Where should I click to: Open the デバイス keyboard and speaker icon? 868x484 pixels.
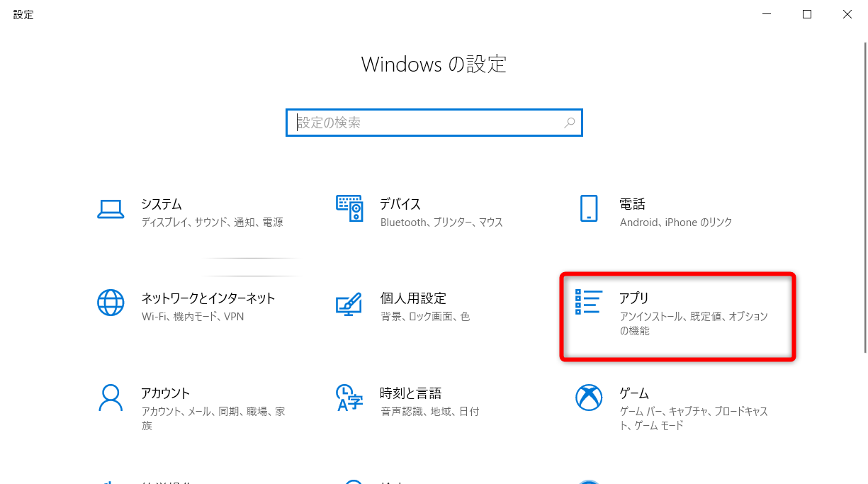(x=349, y=208)
